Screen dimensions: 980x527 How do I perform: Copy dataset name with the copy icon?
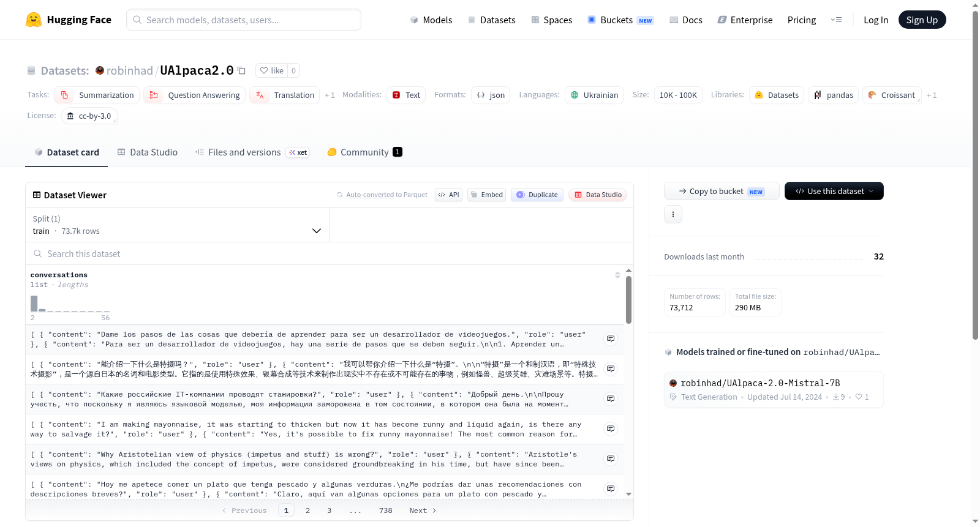242,70
